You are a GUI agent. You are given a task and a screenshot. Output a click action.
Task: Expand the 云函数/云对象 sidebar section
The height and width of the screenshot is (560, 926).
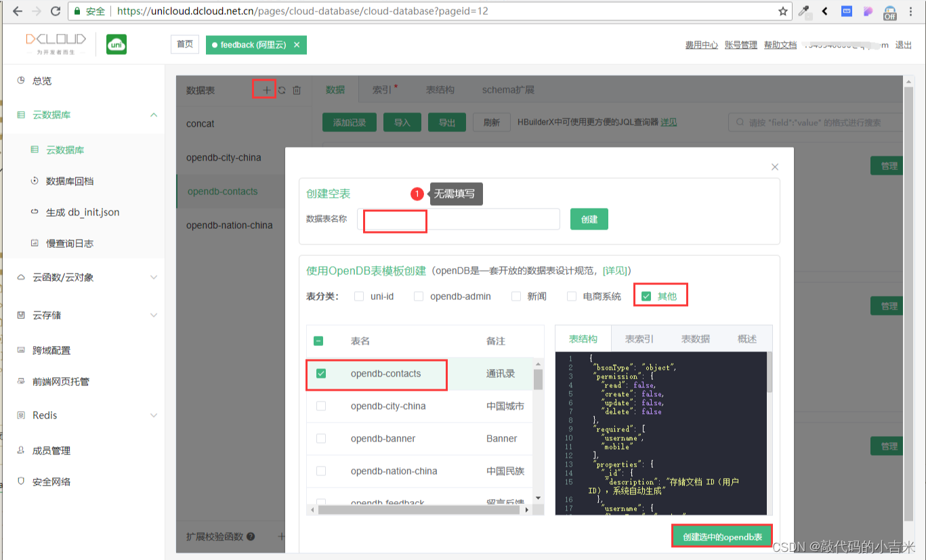point(154,277)
